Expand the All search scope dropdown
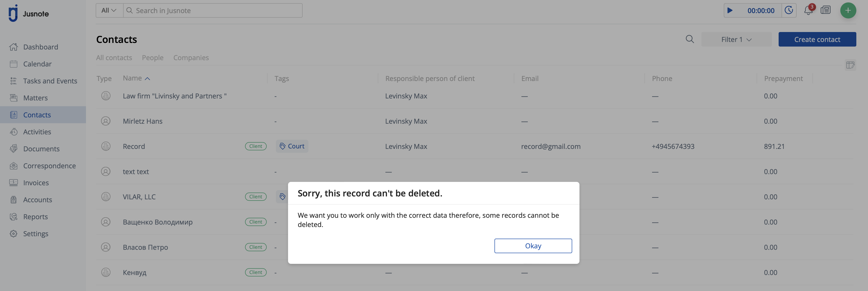The height and width of the screenshot is (291, 868). click(x=109, y=10)
